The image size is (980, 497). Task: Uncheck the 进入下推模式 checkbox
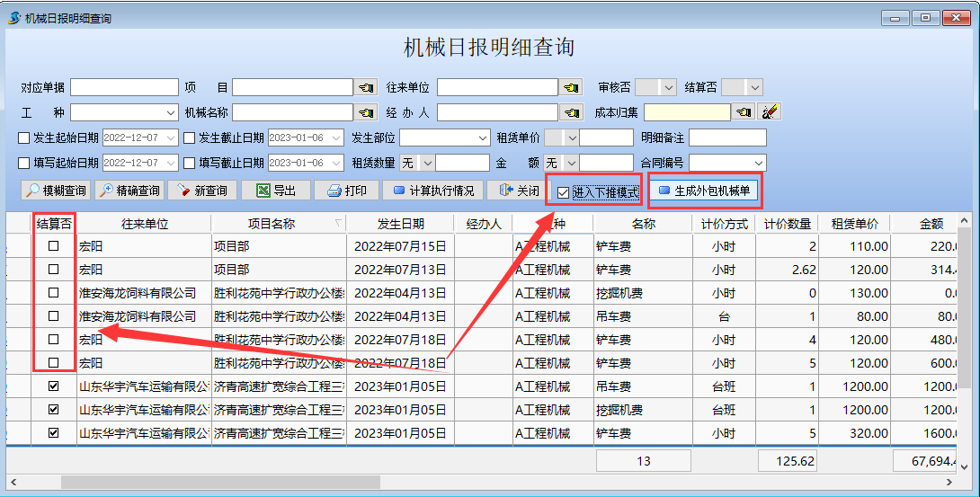(564, 192)
